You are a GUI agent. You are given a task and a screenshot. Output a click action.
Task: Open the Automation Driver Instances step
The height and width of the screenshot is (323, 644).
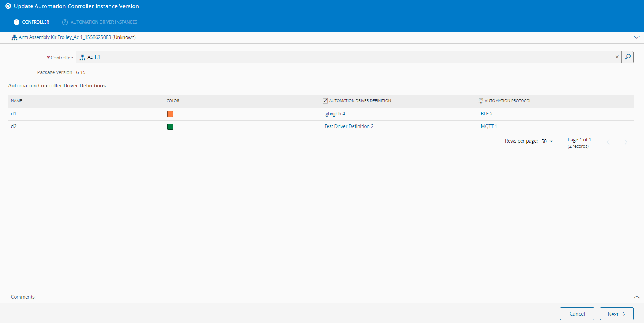[100, 22]
